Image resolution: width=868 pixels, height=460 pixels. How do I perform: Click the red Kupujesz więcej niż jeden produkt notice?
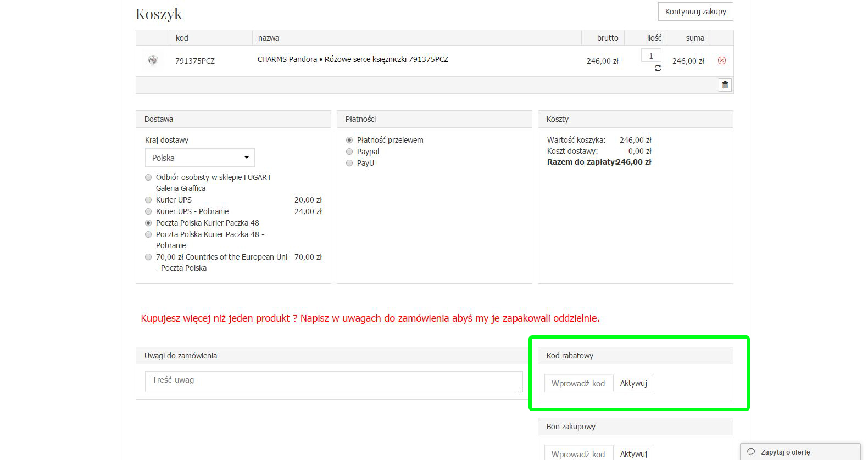click(370, 318)
